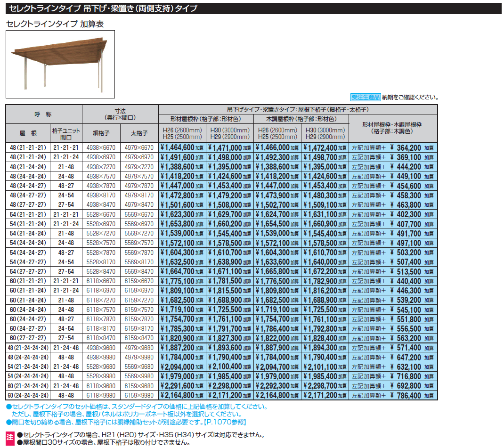
Task: Select the 太格子 column header
Action: click(x=139, y=133)
